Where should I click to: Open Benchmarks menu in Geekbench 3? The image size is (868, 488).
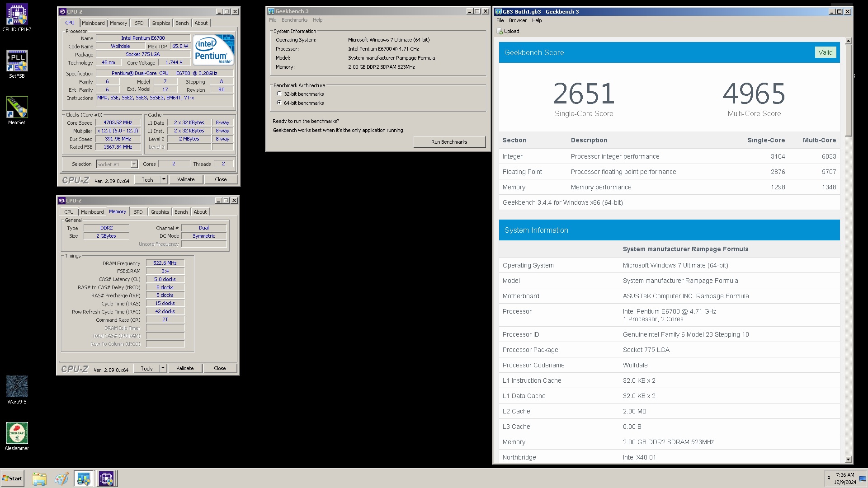point(294,20)
